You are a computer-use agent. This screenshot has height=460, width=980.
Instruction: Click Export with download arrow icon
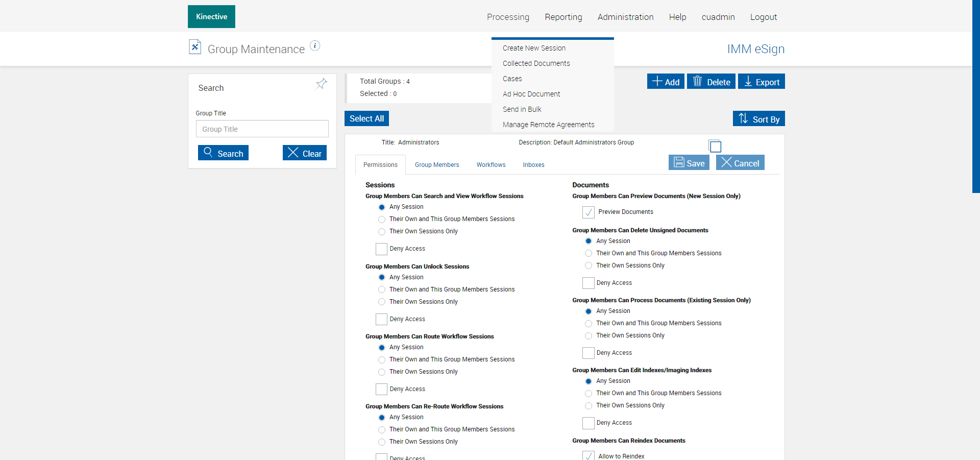[x=761, y=82]
